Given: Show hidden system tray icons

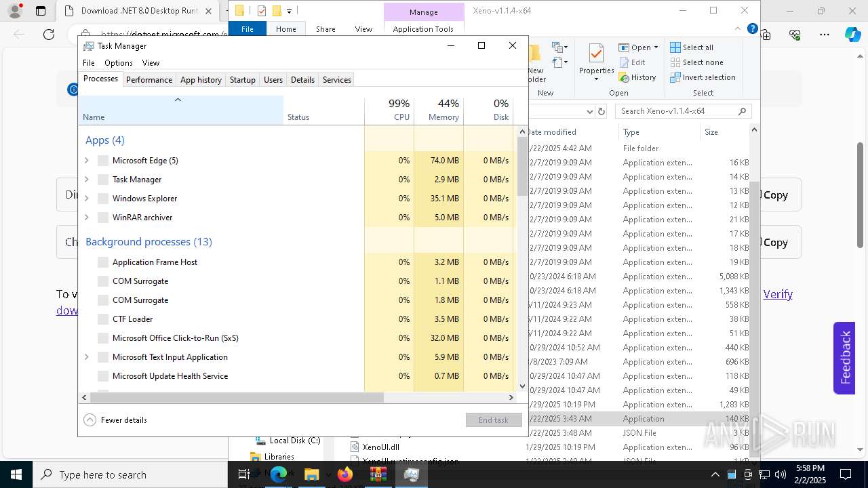Looking at the screenshot, I should [x=715, y=474].
